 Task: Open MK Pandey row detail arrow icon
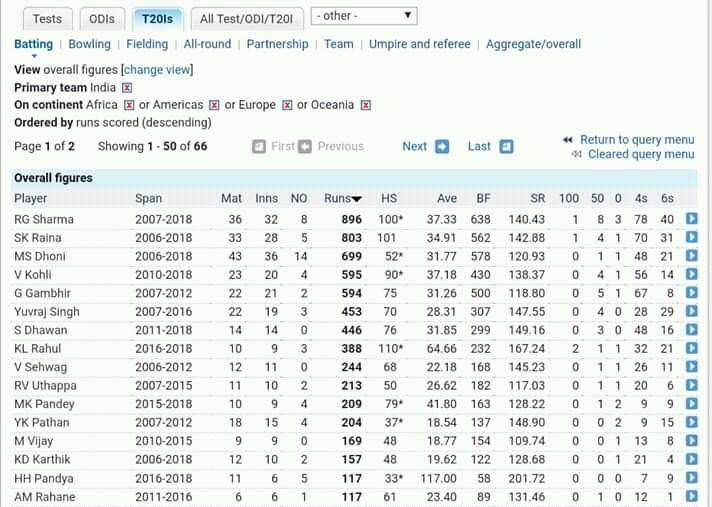[691, 404]
